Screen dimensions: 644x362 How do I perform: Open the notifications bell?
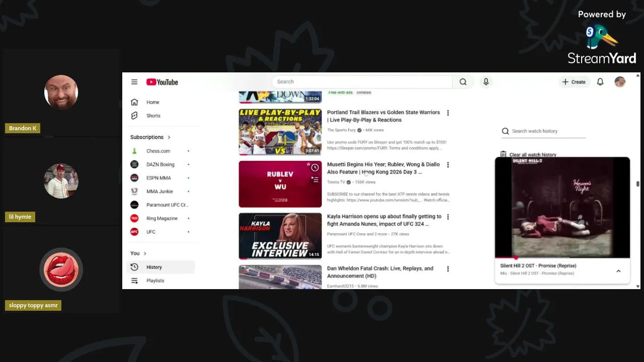click(x=600, y=82)
